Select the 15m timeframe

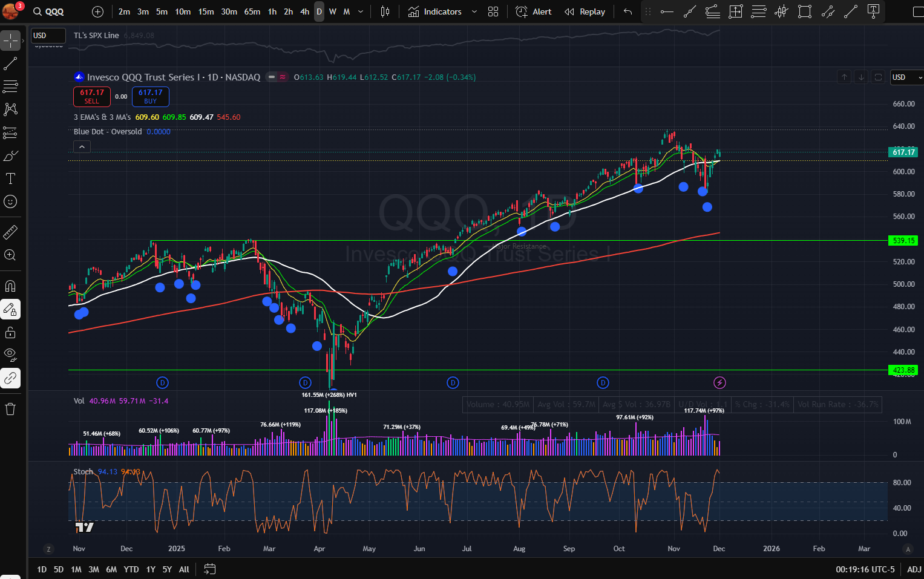pos(206,11)
